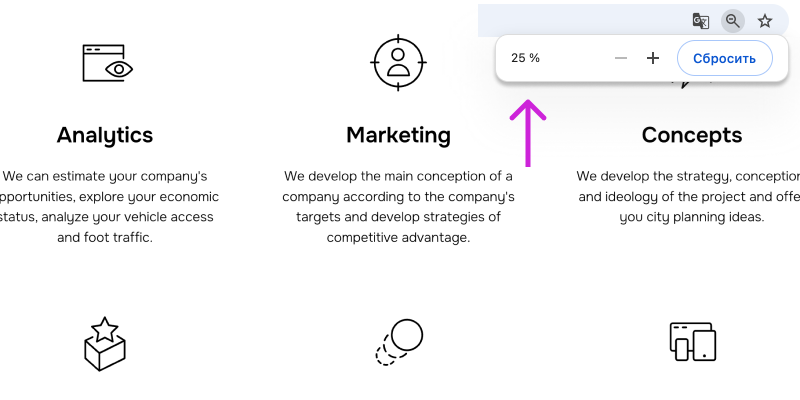Click the overlapping circles icon
Image resolution: width=800 pixels, height=400 pixels.
pyautogui.click(x=399, y=342)
